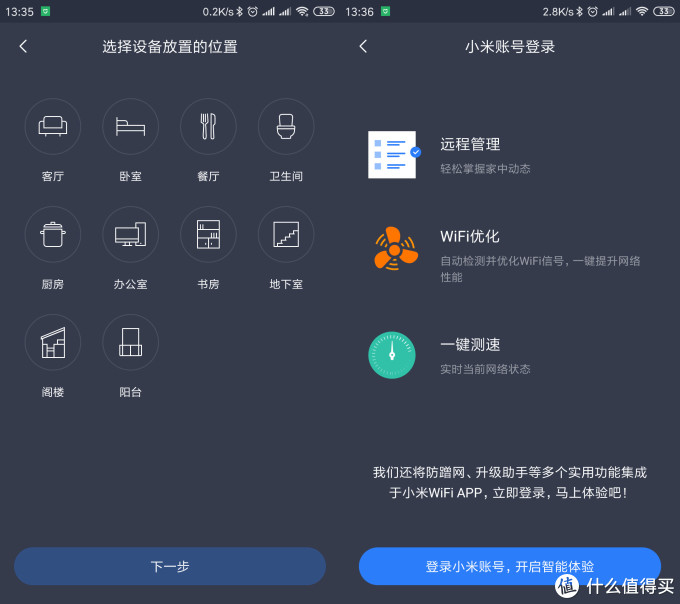This screenshot has width=680, height=604.
Task: Tap the WiFi优化 heading
Action: click(x=470, y=236)
